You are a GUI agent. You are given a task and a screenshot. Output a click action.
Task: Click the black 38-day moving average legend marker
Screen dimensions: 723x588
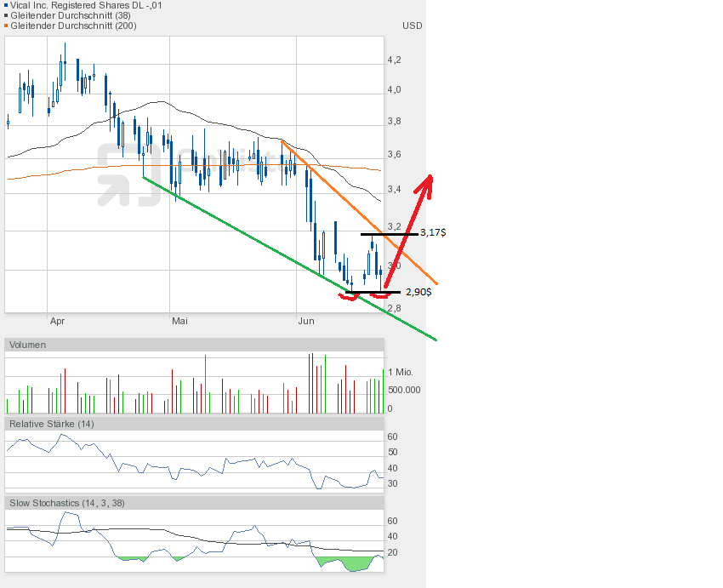click(x=6, y=15)
